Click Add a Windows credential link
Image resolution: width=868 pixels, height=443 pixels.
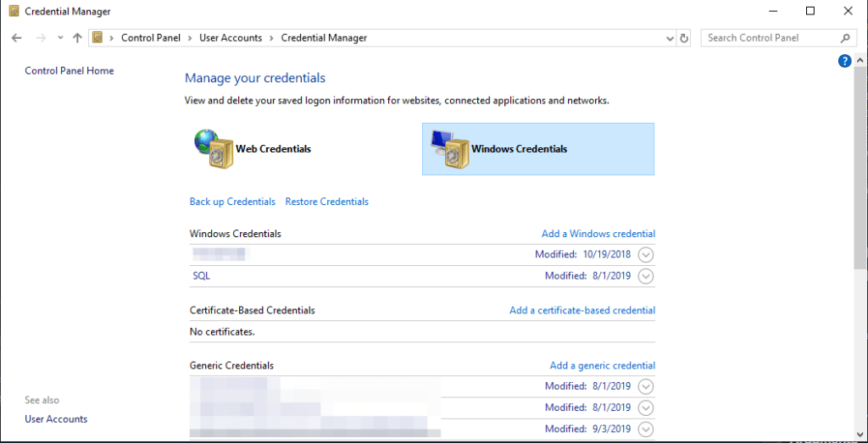pyautogui.click(x=598, y=234)
